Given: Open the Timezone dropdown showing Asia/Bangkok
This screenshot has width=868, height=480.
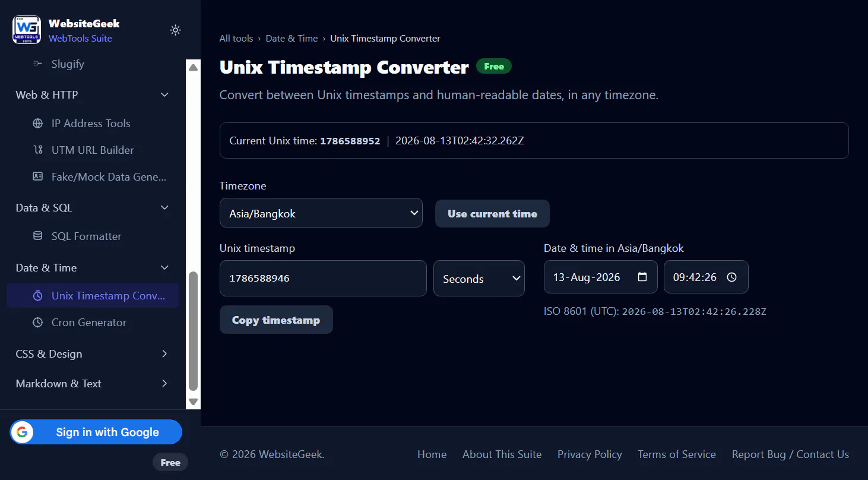Looking at the screenshot, I should pos(321,213).
